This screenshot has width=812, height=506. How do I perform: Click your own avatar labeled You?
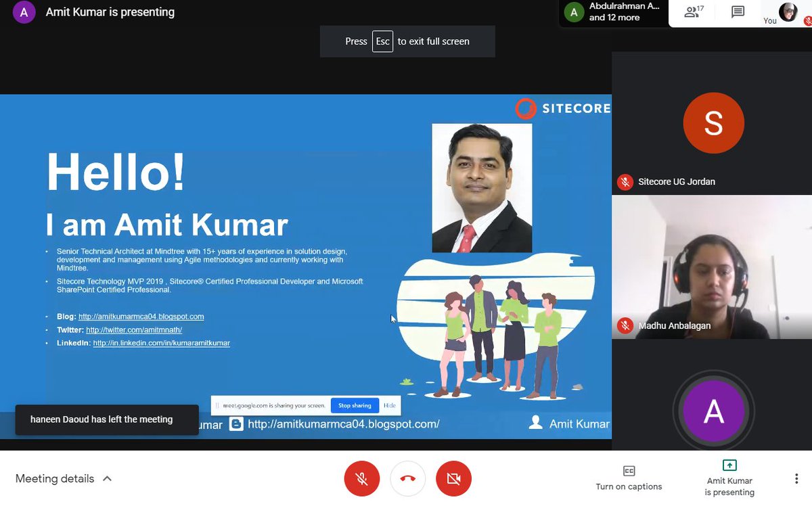tap(788, 12)
